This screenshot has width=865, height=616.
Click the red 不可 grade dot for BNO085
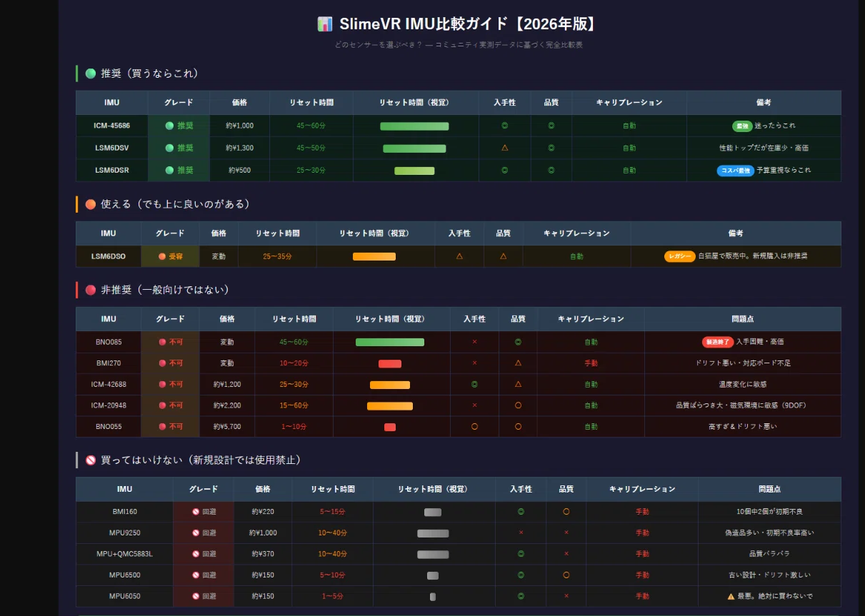pyautogui.click(x=162, y=342)
